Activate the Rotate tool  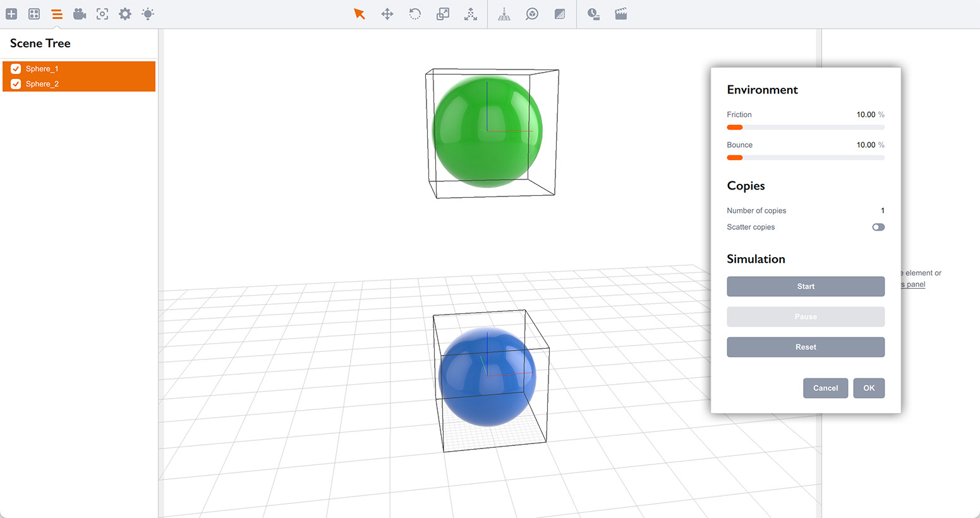[x=414, y=13]
